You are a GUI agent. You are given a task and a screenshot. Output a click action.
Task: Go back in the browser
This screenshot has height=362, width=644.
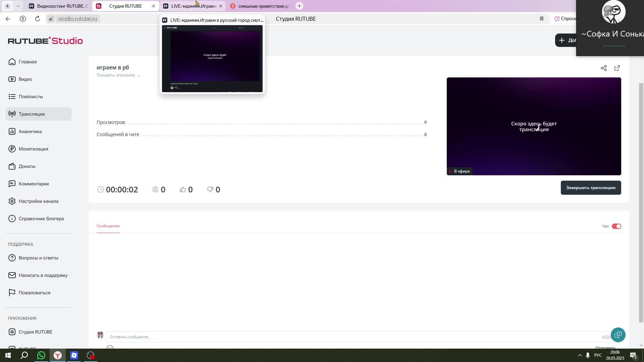coord(8,19)
